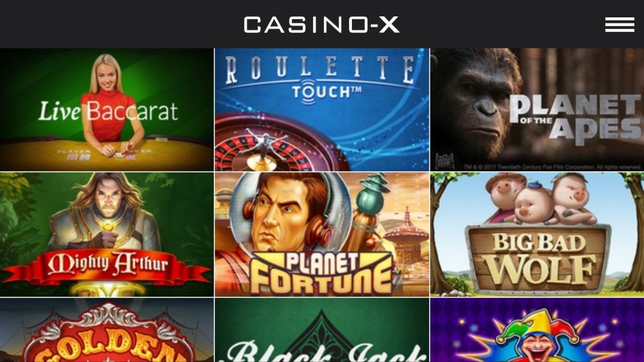644x362 pixels.
Task: Launch the Roulette Touch game
Action: click(x=322, y=110)
